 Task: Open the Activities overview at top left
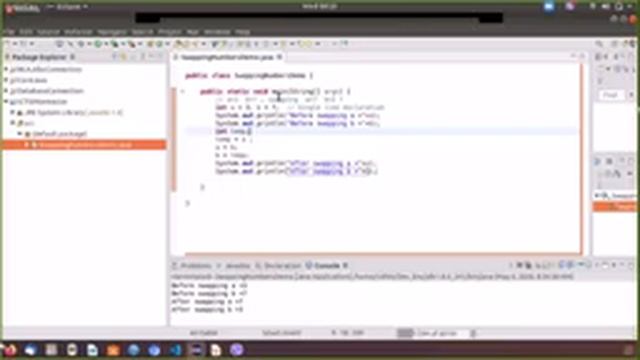coord(23,7)
